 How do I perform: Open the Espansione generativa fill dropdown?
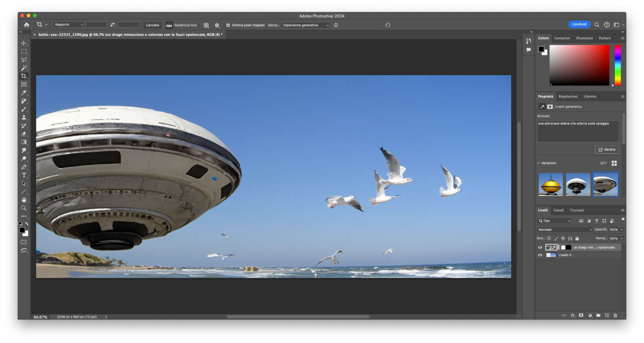pos(305,25)
